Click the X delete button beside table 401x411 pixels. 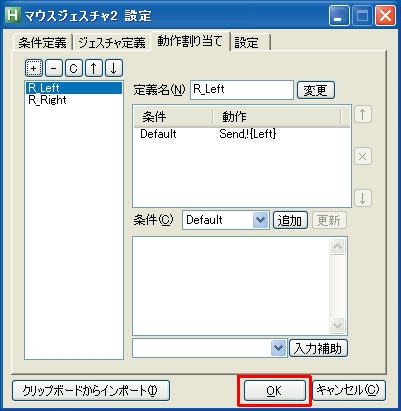click(x=363, y=156)
